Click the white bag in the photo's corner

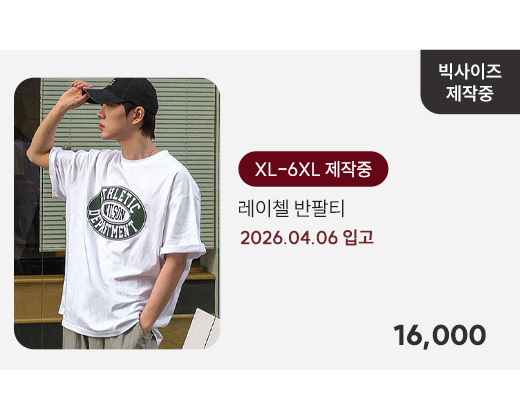point(202,330)
